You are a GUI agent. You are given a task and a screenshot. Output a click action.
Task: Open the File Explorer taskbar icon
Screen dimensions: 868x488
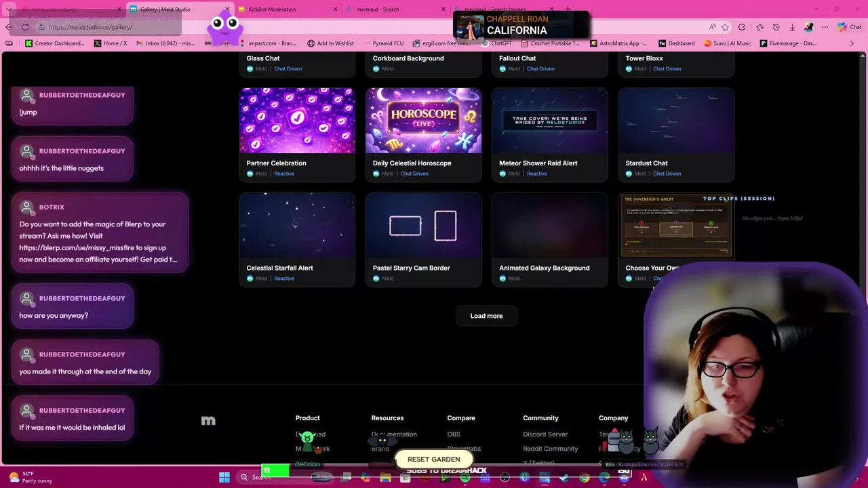click(x=385, y=478)
